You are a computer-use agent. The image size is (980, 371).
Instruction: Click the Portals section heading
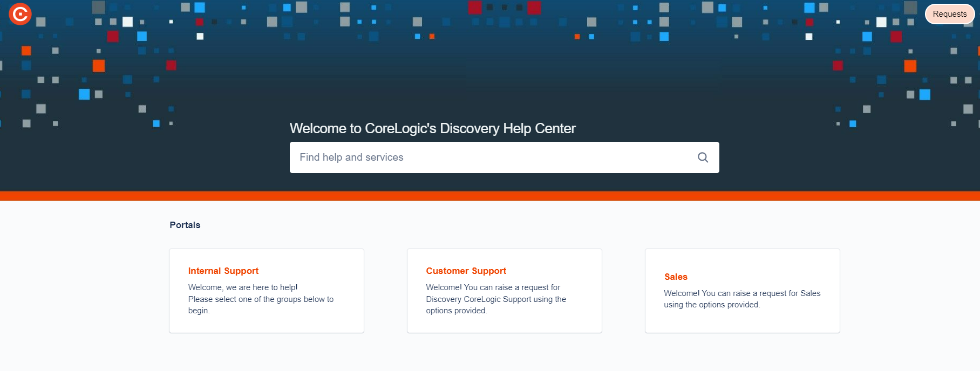click(185, 225)
